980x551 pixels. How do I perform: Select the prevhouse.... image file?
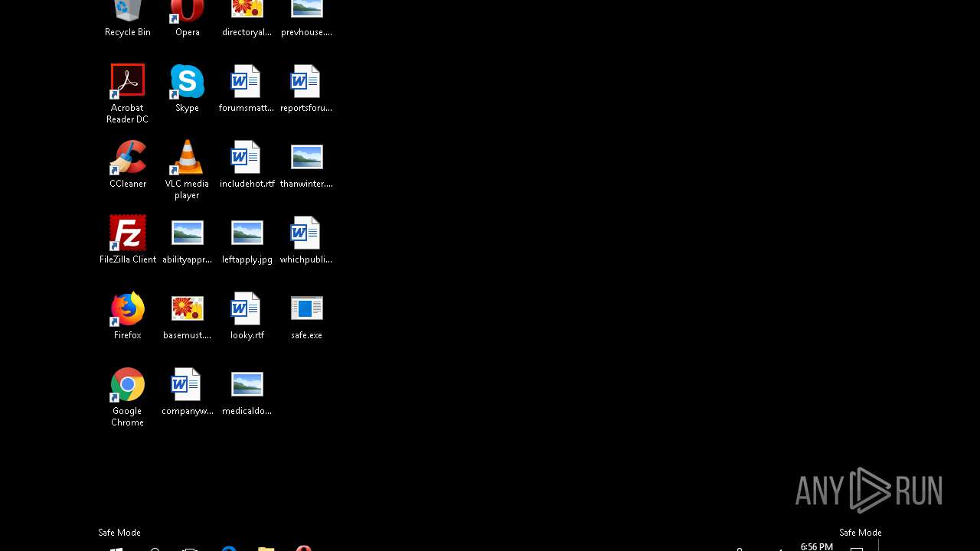click(306, 17)
